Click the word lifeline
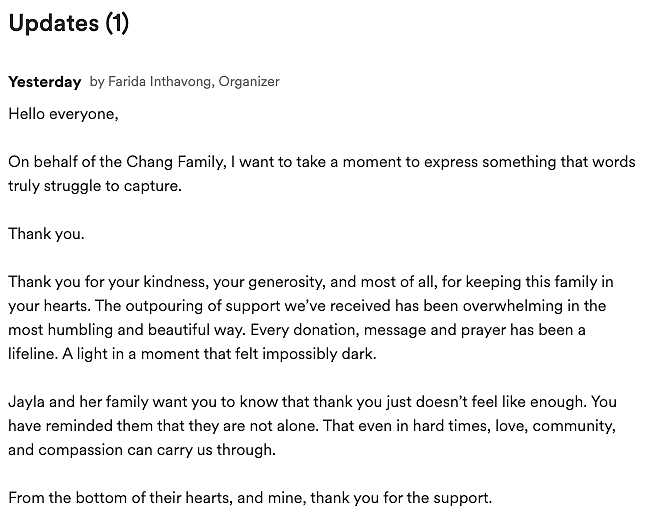The height and width of the screenshot is (524, 667). pos(33,354)
